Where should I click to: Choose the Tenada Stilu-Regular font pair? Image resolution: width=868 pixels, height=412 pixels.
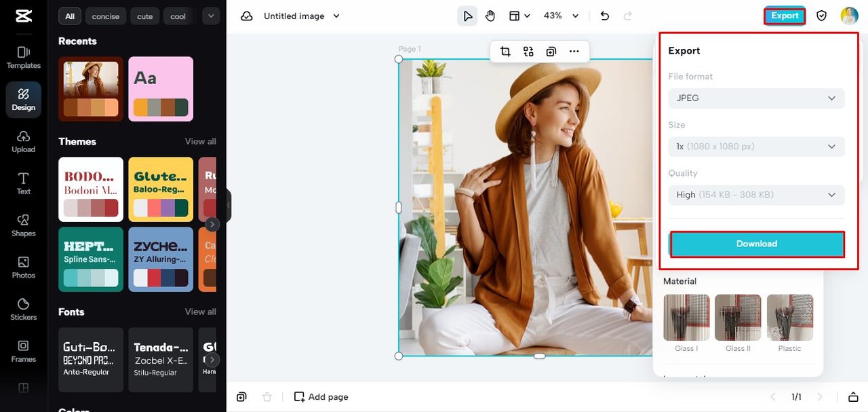(x=161, y=360)
